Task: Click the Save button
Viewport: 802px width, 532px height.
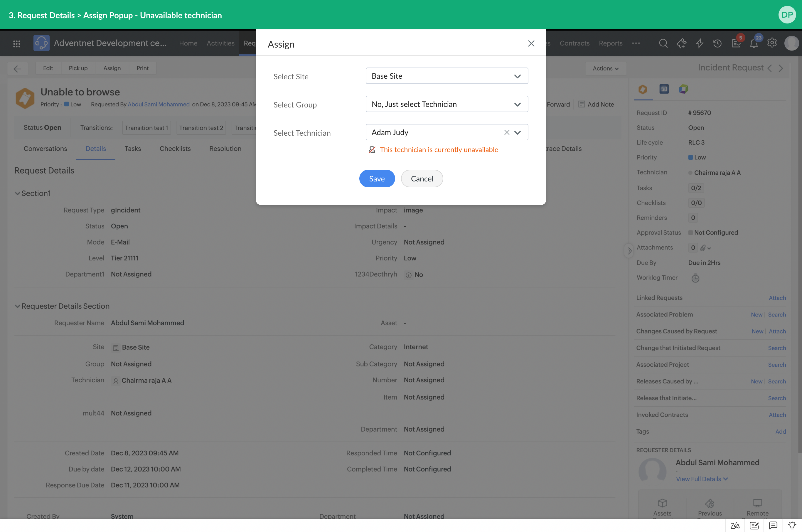Action: click(x=377, y=179)
